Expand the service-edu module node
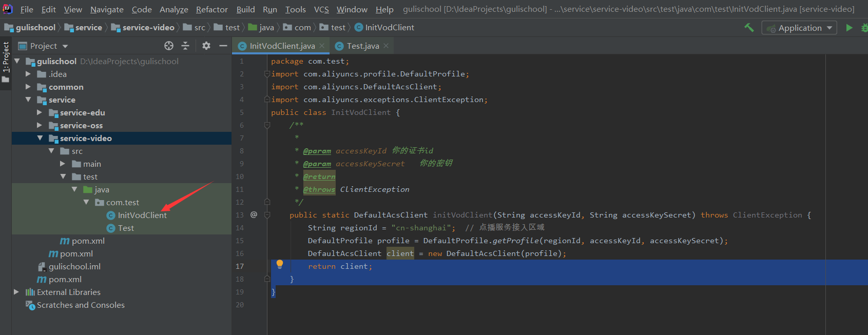868x335 pixels. coord(40,112)
